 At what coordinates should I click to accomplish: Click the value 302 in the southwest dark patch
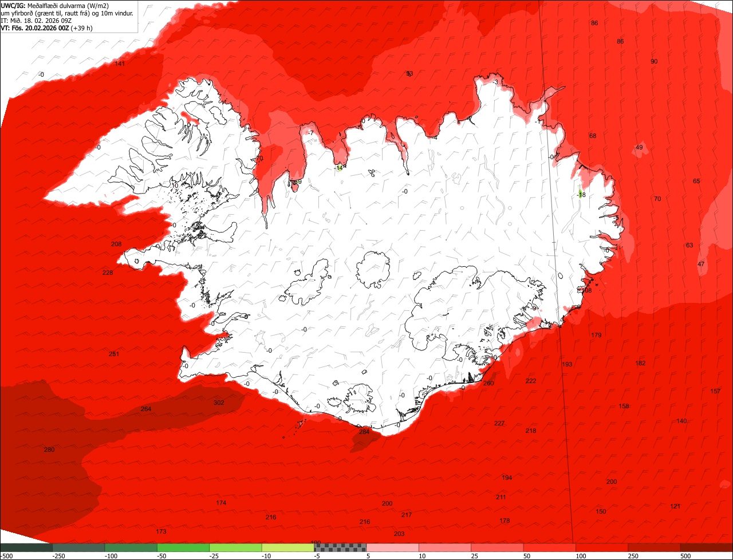pos(219,403)
